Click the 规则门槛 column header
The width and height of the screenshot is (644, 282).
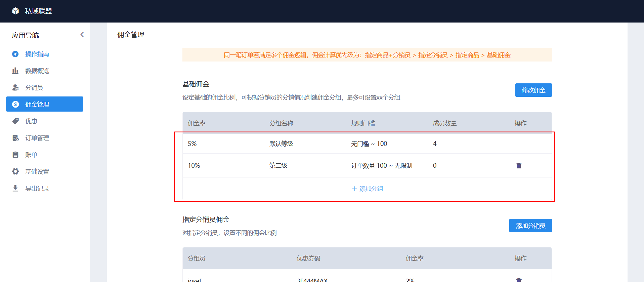(363, 123)
